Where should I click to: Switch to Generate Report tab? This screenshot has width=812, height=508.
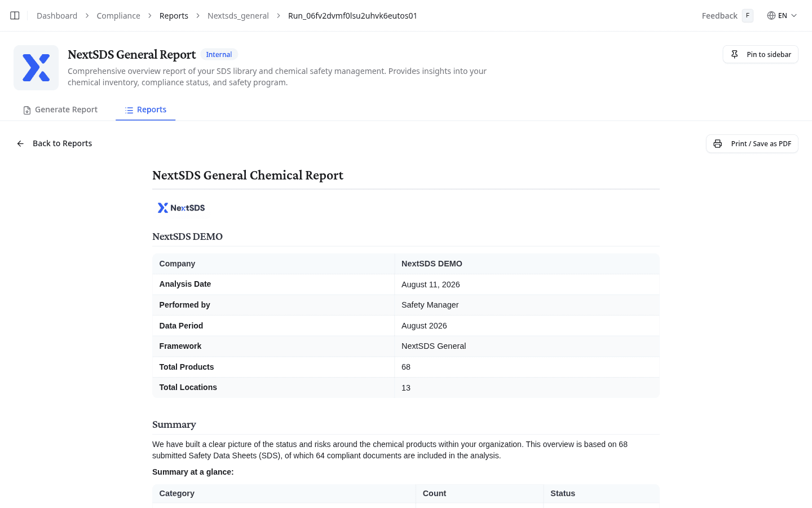click(x=60, y=110)
